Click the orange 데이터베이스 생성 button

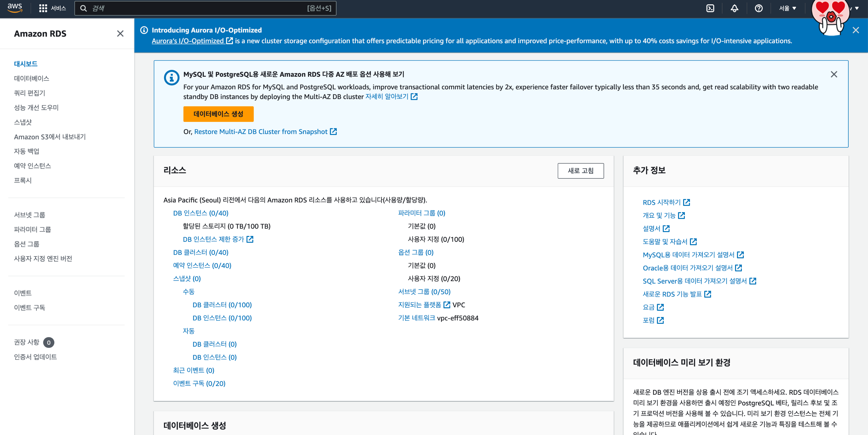pyautogui.click(x=218, y=114)
